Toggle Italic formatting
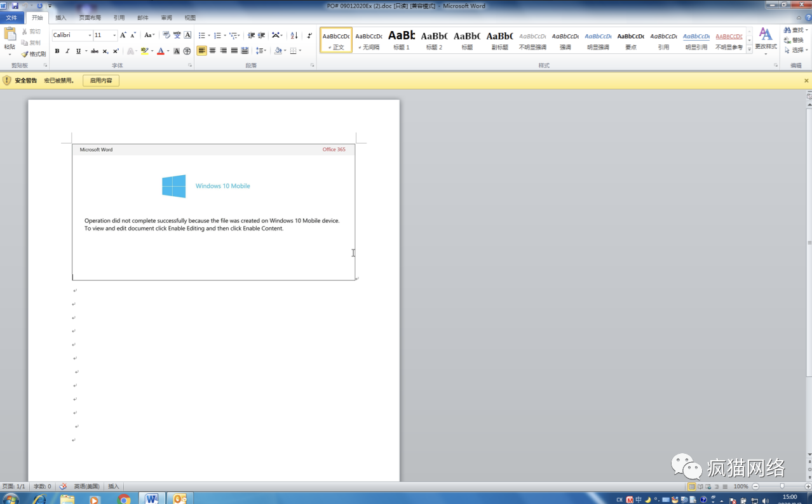 click(67, 51)
